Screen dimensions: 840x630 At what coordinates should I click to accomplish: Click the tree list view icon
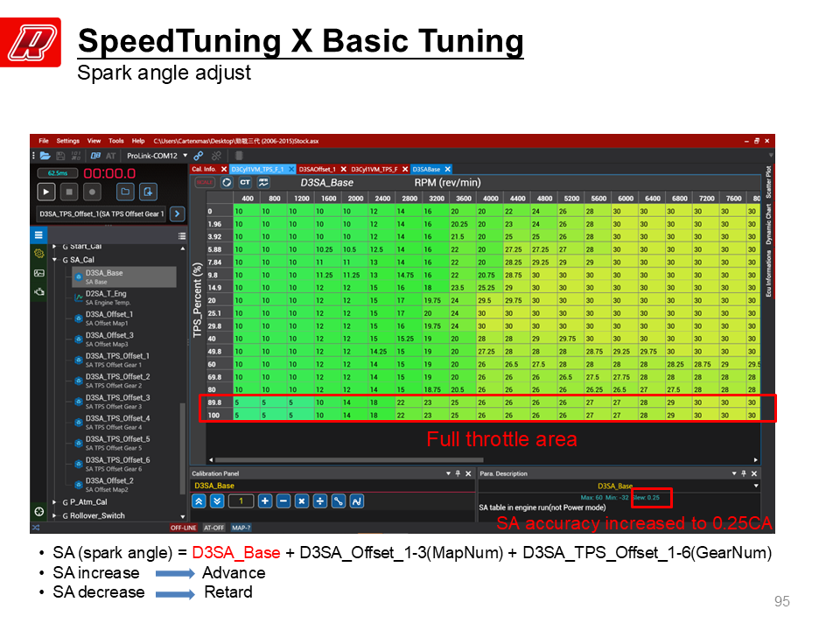[182, 236]
